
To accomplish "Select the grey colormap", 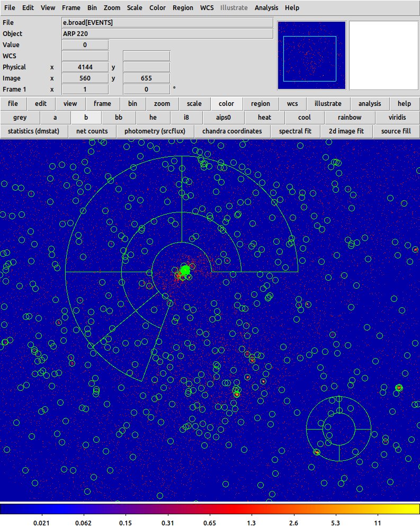I will (x=20, y=117).
